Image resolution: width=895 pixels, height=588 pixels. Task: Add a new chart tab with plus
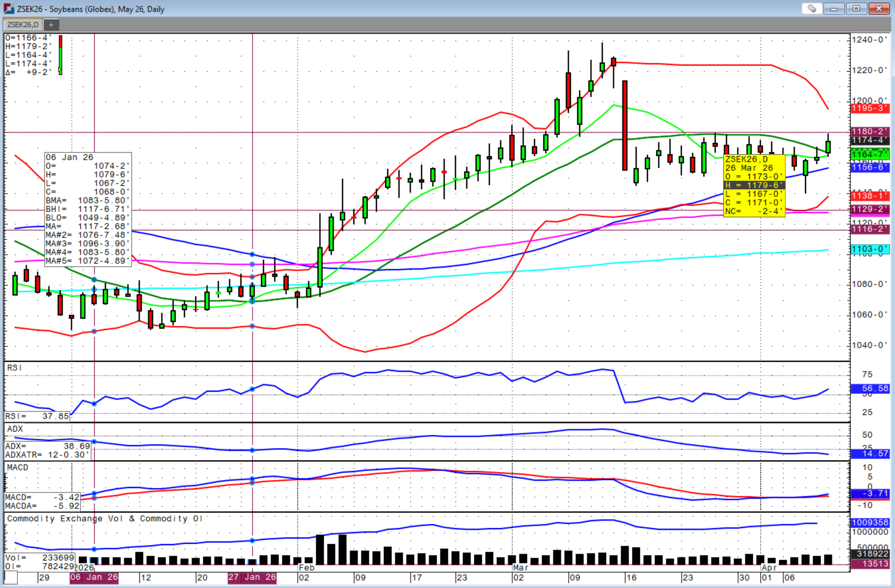(x=51, y=25)
